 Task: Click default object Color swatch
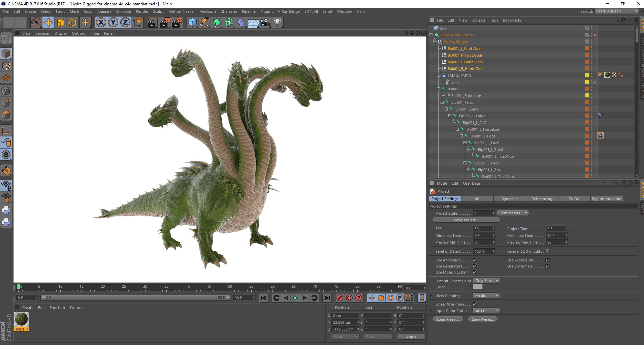478,287
